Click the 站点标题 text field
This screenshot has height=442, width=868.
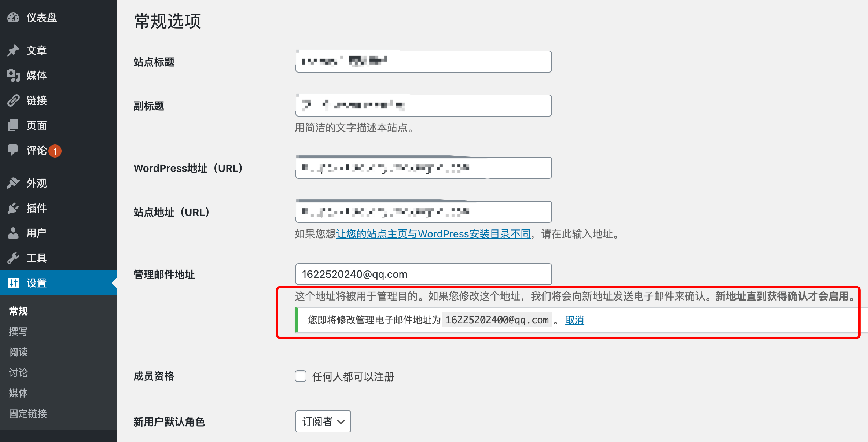coord(423,62)
